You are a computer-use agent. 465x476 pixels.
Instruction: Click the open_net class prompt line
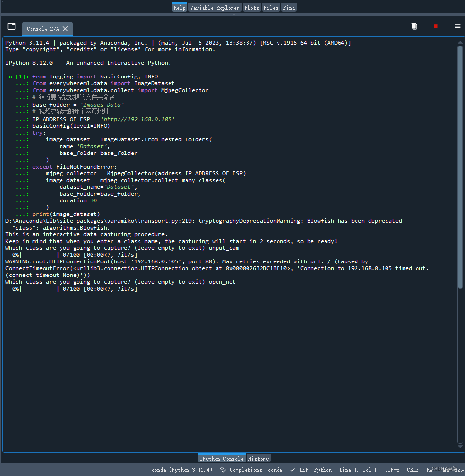[x=120, y=282]
